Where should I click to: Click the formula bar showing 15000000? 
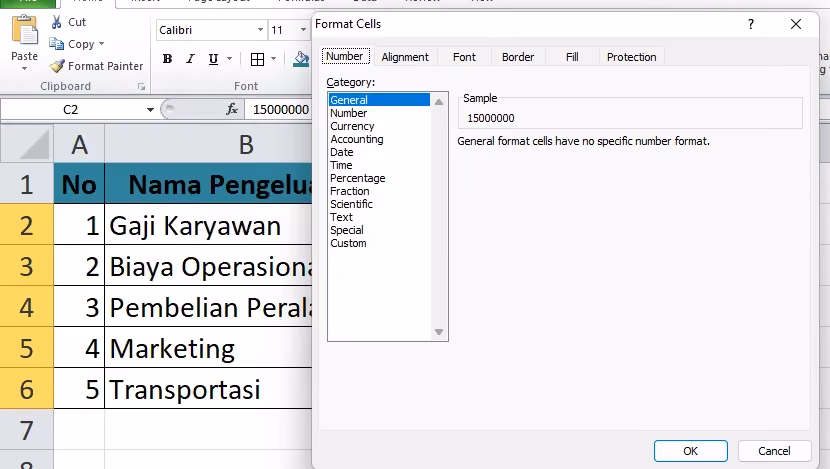point(279,110)
